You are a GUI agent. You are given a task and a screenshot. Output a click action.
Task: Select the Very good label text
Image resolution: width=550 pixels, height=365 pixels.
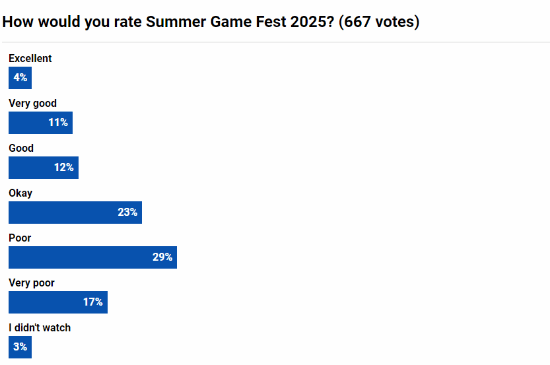pos(33,103)
